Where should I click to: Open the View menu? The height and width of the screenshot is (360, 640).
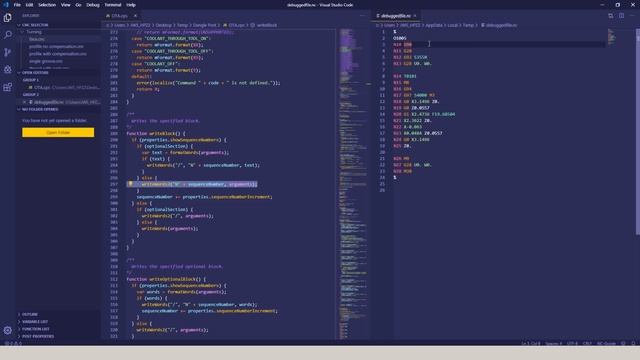tap(66, 5)
